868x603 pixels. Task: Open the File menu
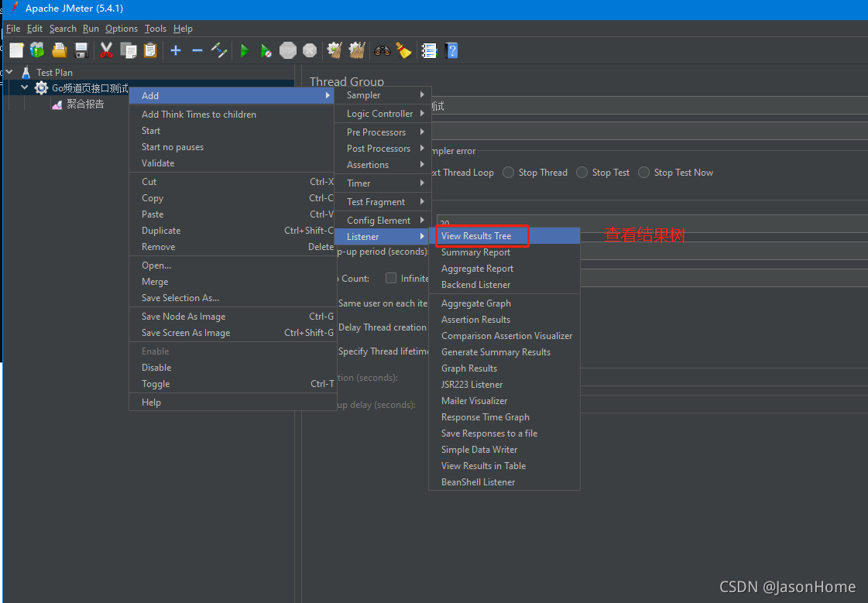(x=13, y=29)
